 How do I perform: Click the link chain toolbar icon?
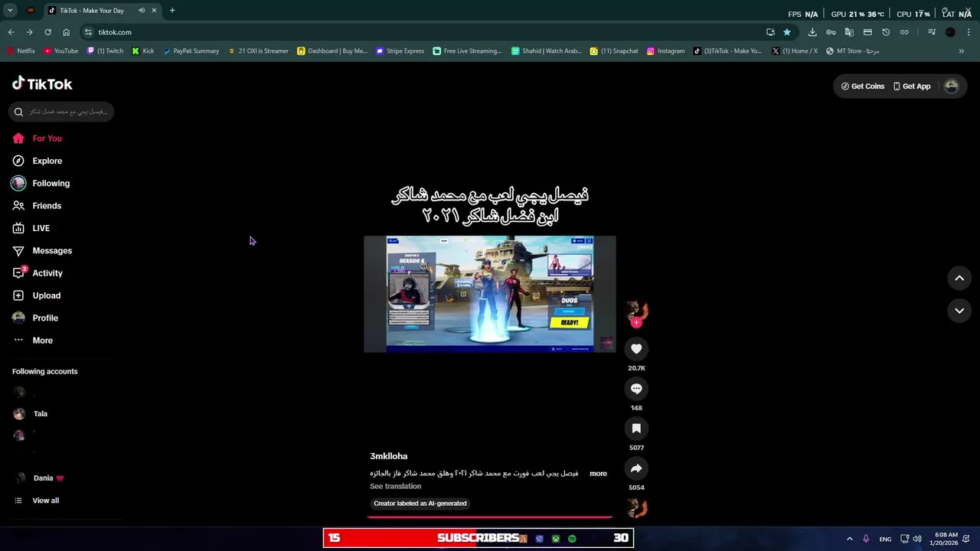tap(904, 32)
